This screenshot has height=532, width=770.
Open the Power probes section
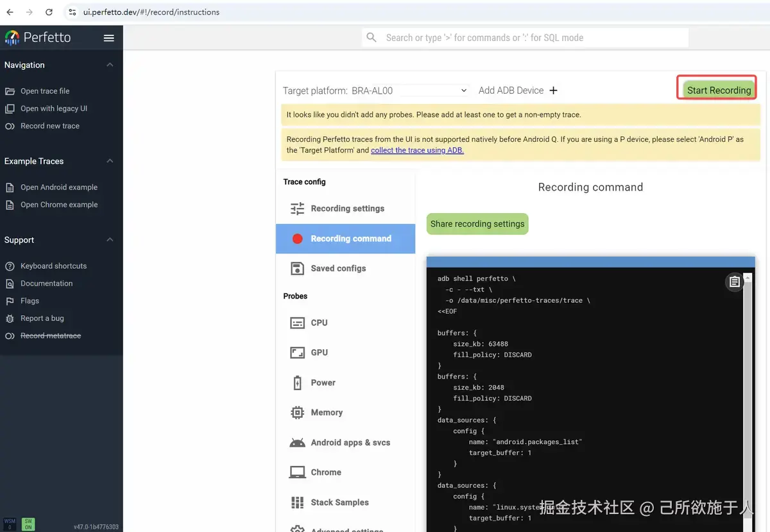point(346,382)
